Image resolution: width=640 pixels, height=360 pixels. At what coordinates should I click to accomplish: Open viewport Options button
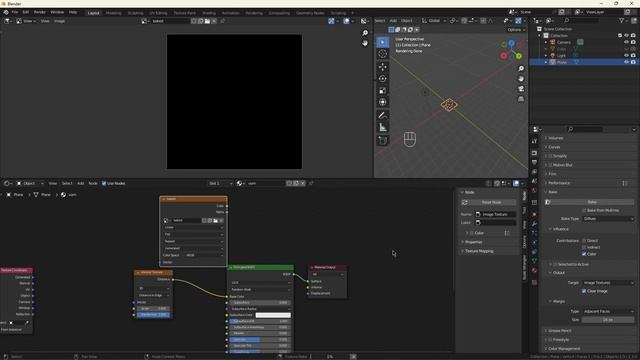[x=516, y=29]
